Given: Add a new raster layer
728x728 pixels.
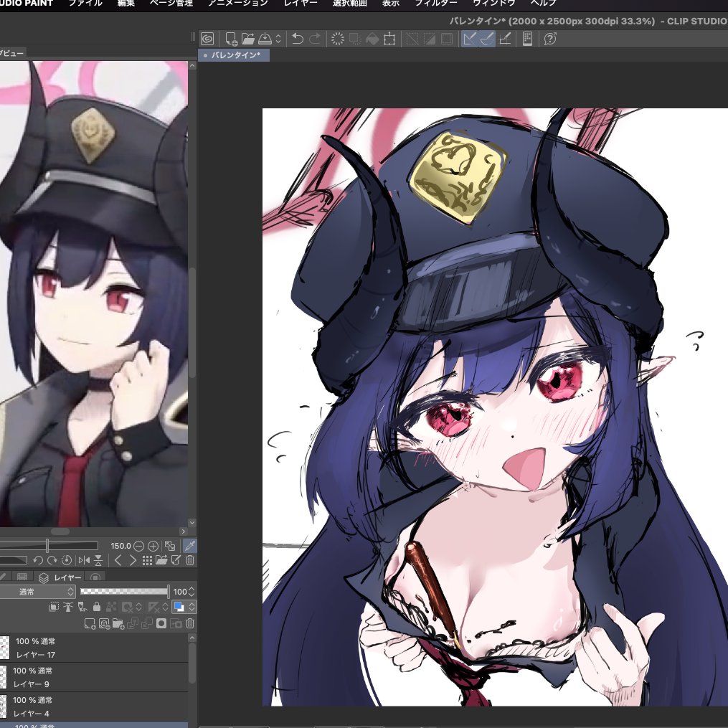Looking at the screenshot, I should (x=90, y=623).
